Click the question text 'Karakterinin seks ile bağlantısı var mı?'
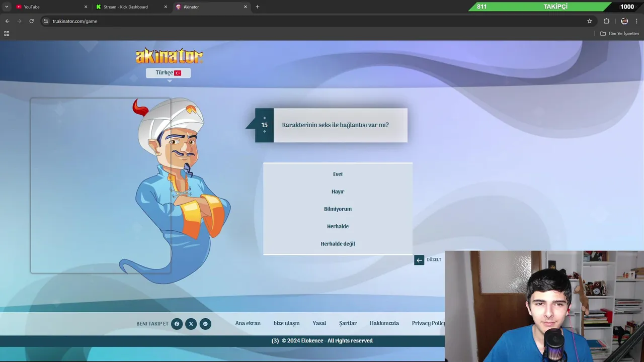Viewport: 644px width, 362px height. 335,125
